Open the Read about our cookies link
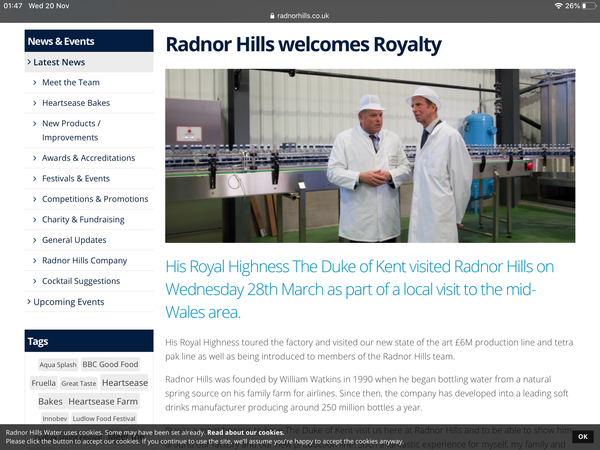This screenshot has height=450, width=600. (x=246, y=433)
